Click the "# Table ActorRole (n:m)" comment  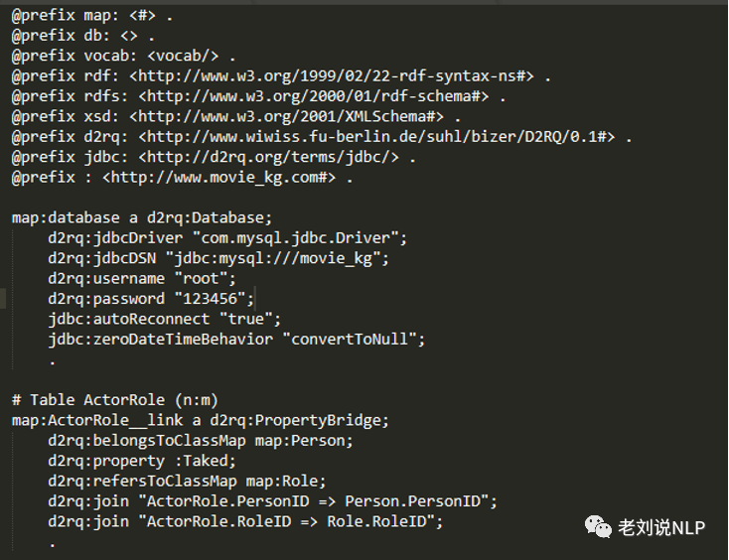(114, 400)
